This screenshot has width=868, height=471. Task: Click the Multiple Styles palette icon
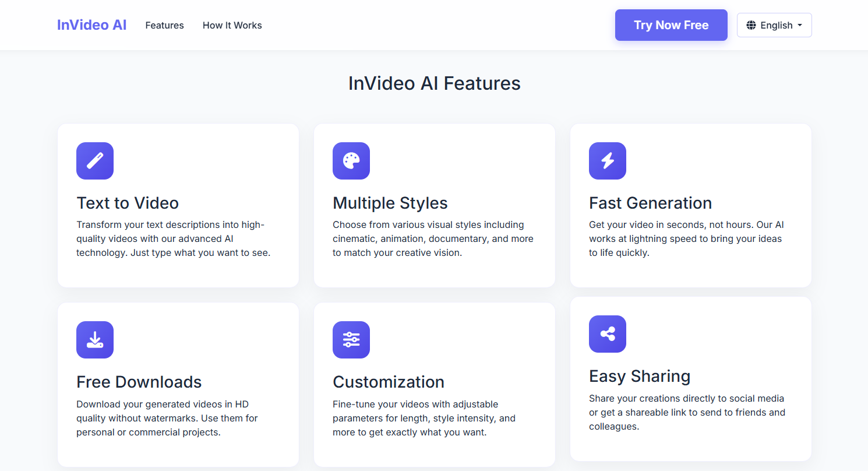(x=351, y=161)
